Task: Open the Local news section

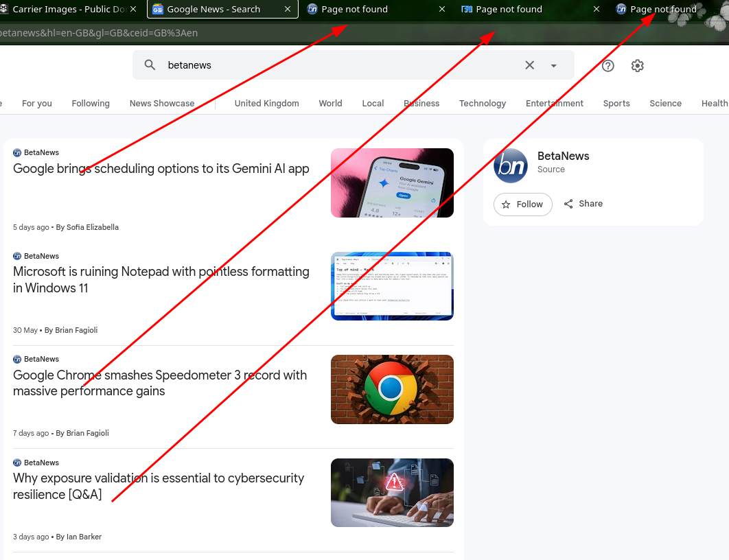Action: point(373,103)
